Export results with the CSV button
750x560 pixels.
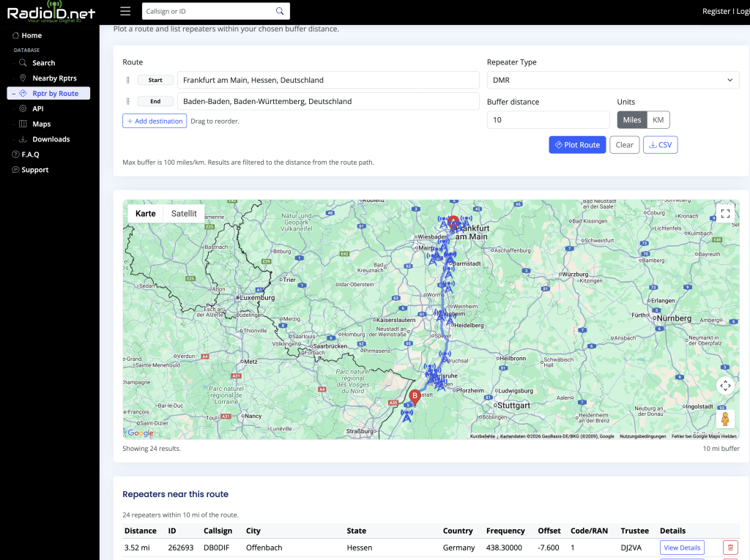coord(660,145)
